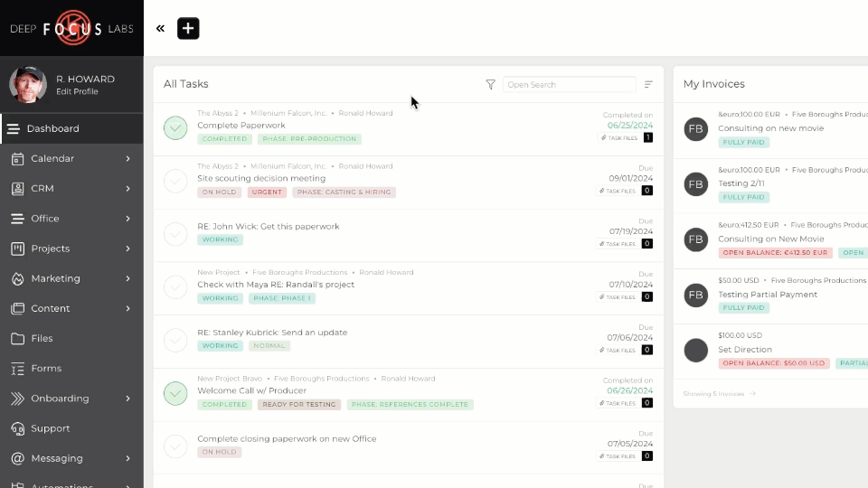Image resolution: width=868 pixels, height=488 pixels.
Task: Open Support from the headset icon
Action: click(17, 428)
